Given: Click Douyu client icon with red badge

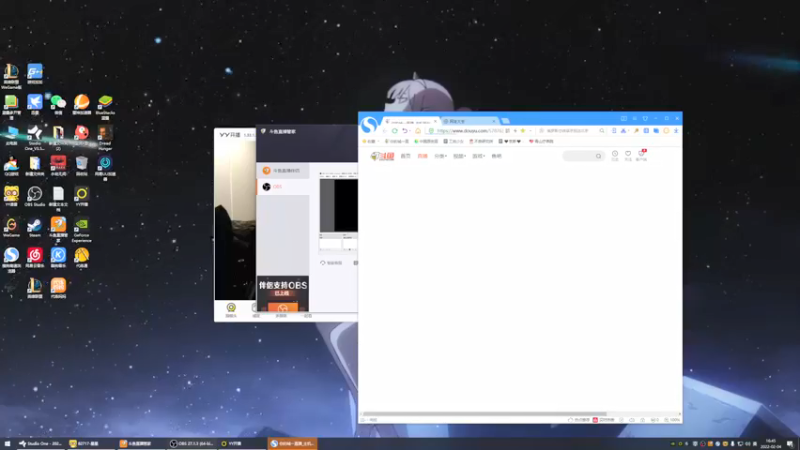Looking at the screenshot, I should 641,155.
